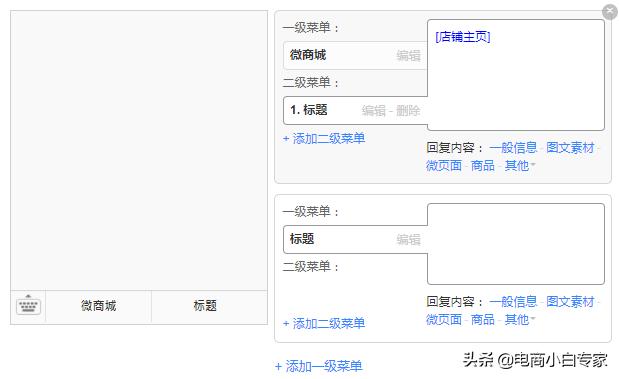619x379 pixels.
Task: Open the [店铺主页] reply link
Action: [463, 37]
